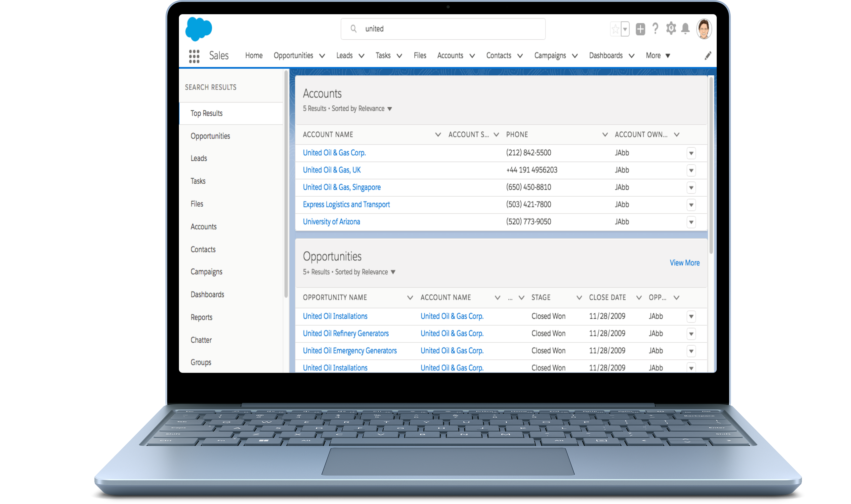Open the More navigation dropdown

click(x=658, y=56)
